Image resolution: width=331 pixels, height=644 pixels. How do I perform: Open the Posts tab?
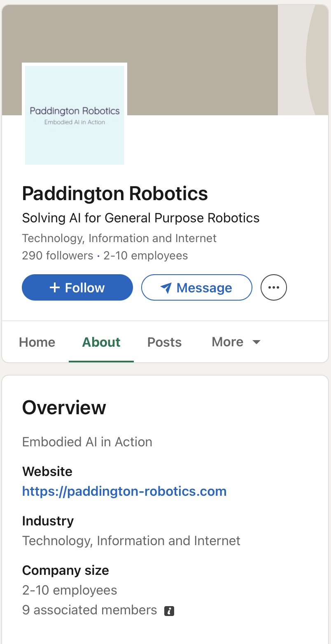164,342
